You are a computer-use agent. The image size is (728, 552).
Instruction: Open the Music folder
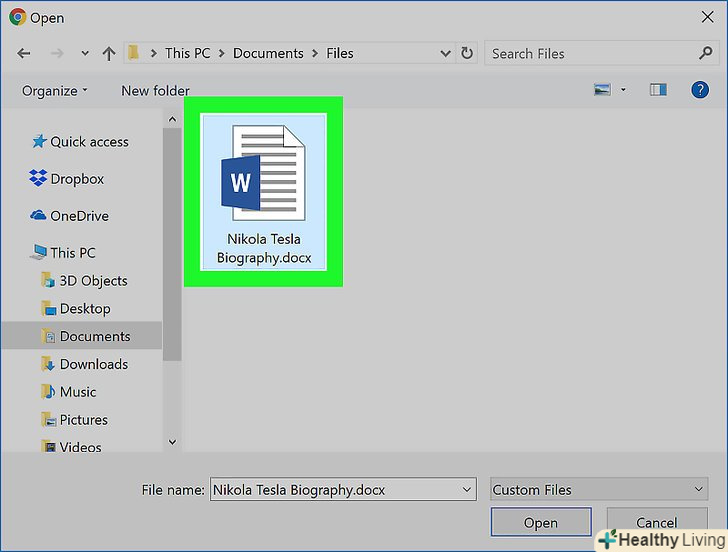coord(78,392)
